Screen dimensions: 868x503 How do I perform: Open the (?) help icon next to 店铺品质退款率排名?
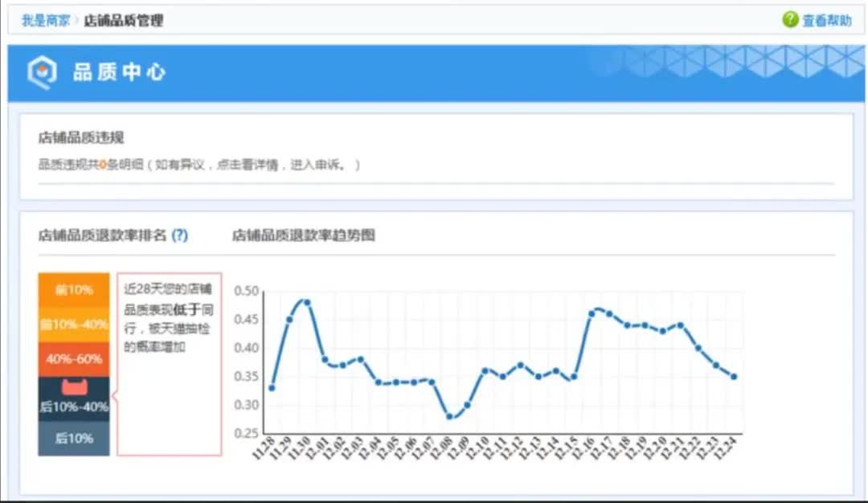(178, 235)
